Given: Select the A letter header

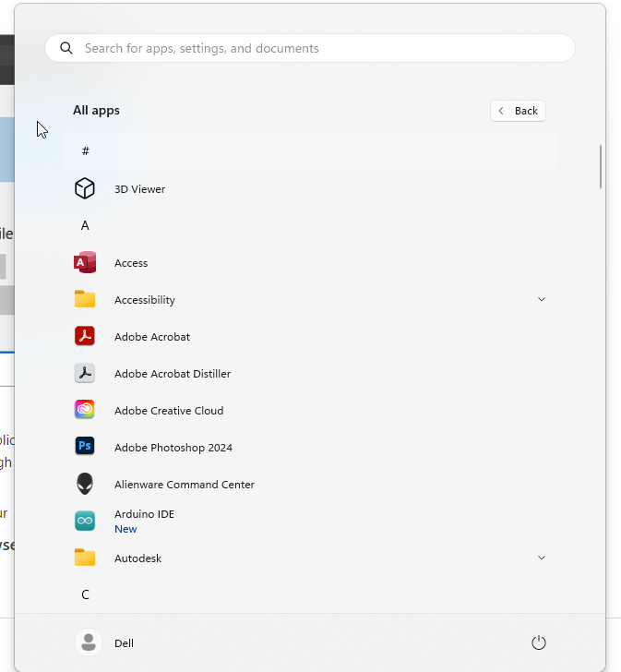Looking at the screenshot, I should coord(85,225).
